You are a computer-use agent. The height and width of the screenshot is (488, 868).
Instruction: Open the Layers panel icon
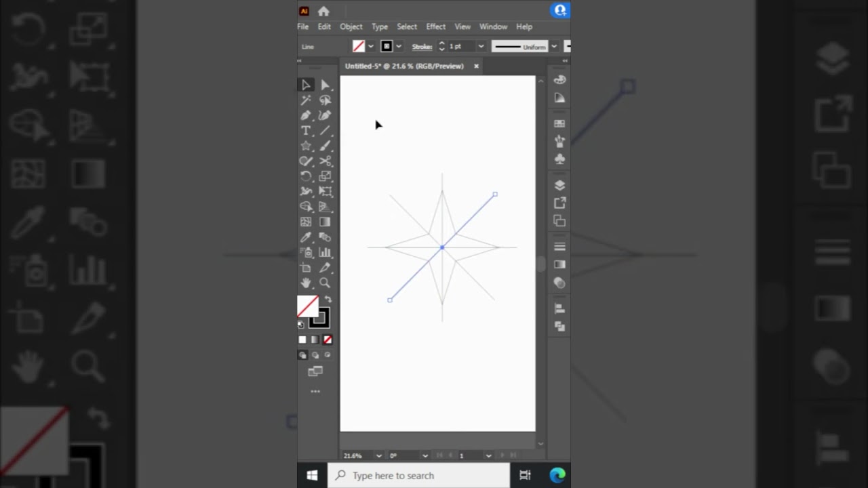(x=559, y=185)
